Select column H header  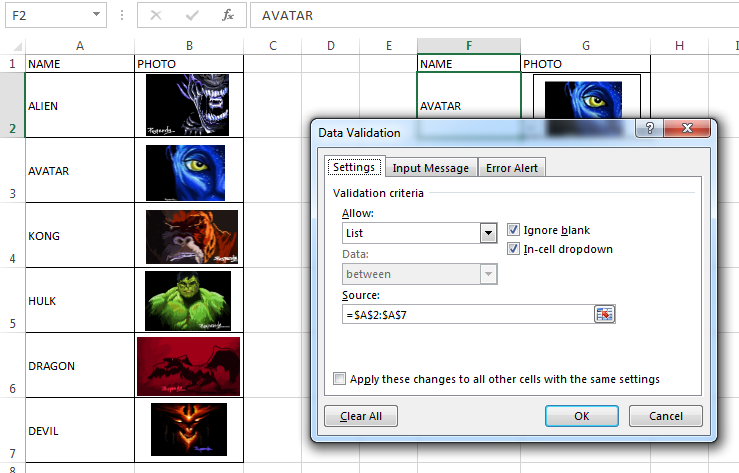(679, 46)
